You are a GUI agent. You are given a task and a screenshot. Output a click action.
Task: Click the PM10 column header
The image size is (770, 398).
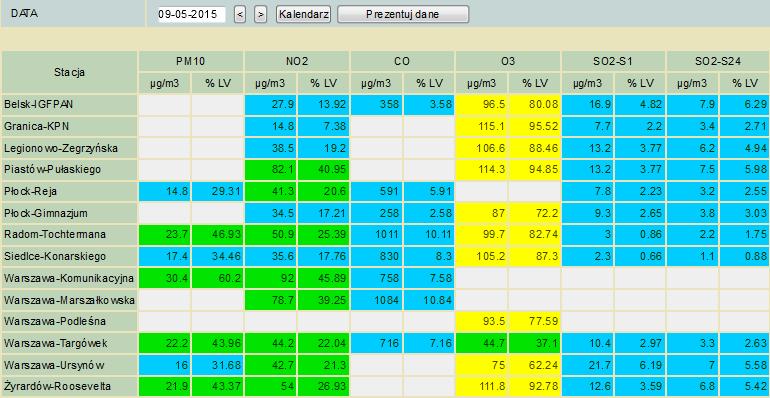tap(191, 61)
